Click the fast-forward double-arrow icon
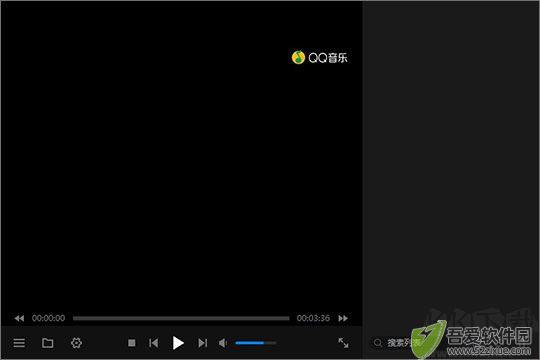 [343, 318]
